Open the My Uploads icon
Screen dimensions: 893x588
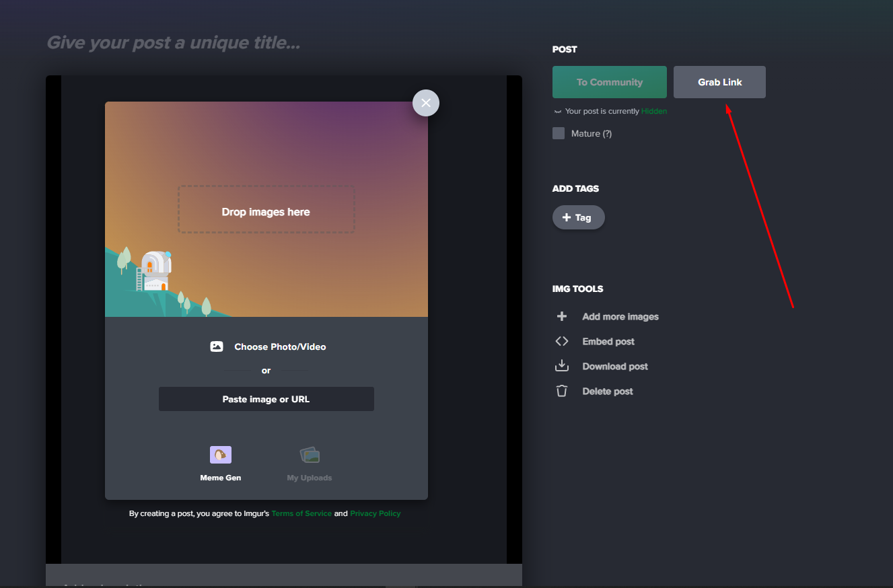(310, 455)
